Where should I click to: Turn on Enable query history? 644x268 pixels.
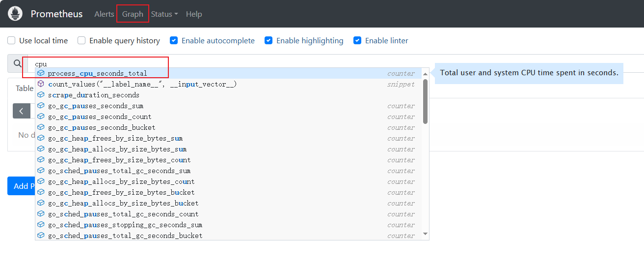[81, 40]
